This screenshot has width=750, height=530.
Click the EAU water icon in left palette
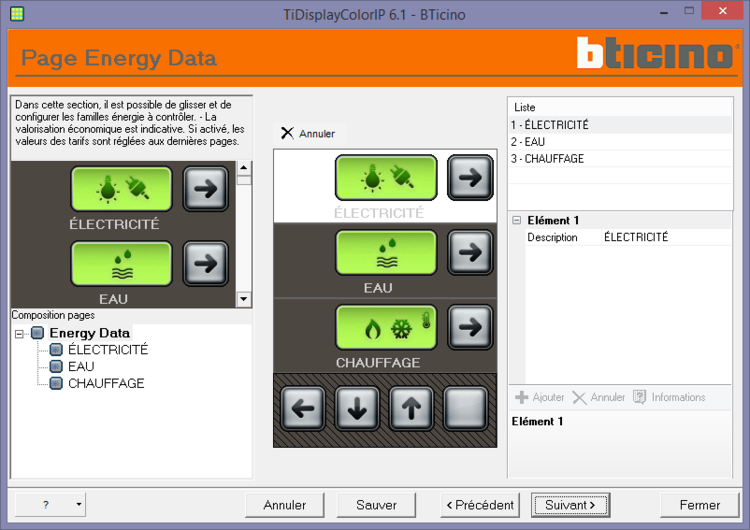pyautogui.click(x=121, y=264)
